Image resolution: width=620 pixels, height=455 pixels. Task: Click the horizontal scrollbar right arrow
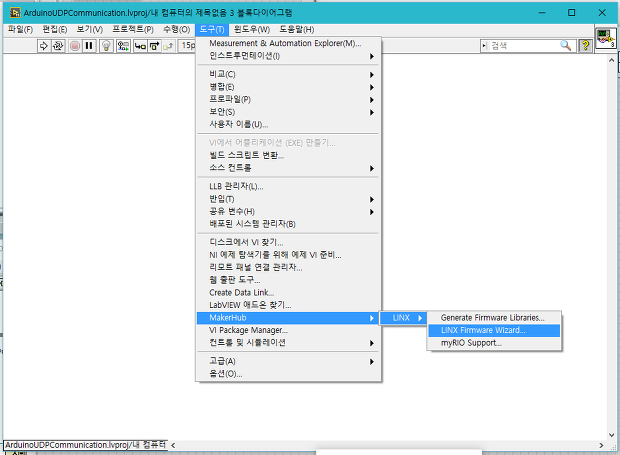[601, 445]
